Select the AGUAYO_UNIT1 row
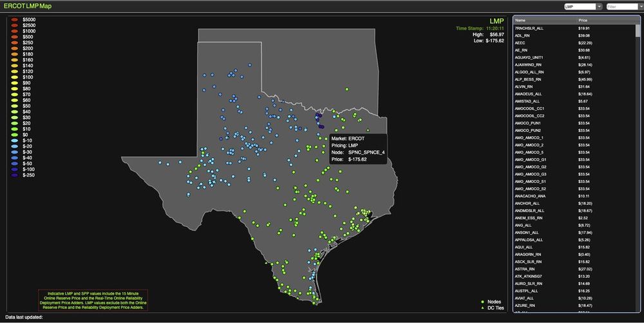This screenshot has width=644, height=323. coord(574,57)
